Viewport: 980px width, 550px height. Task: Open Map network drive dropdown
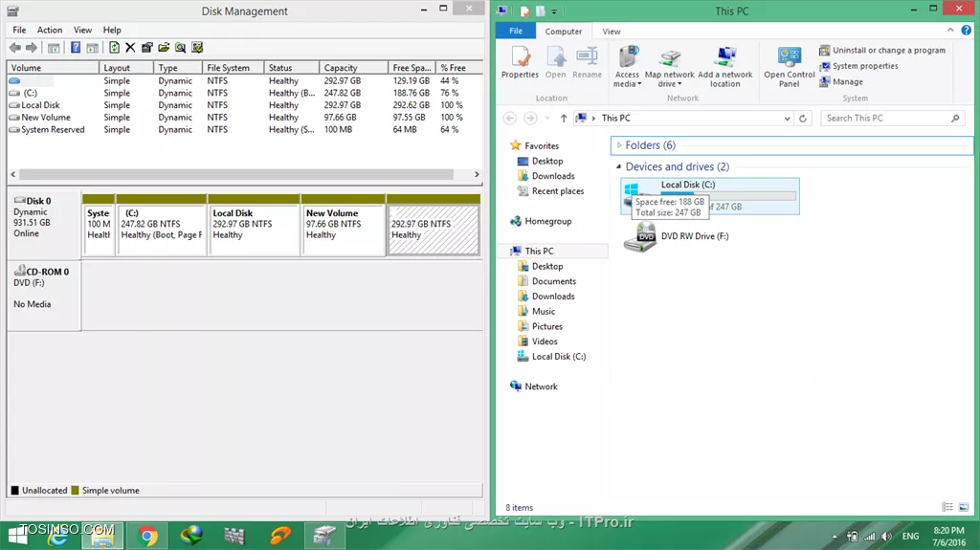[x=669, y=67]
